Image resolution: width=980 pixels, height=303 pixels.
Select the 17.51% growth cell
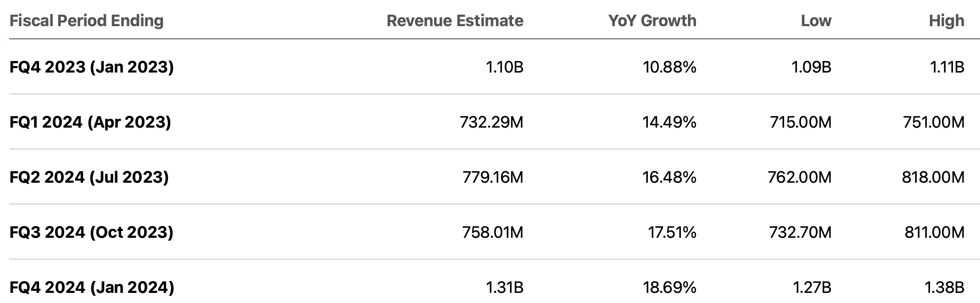672,232
